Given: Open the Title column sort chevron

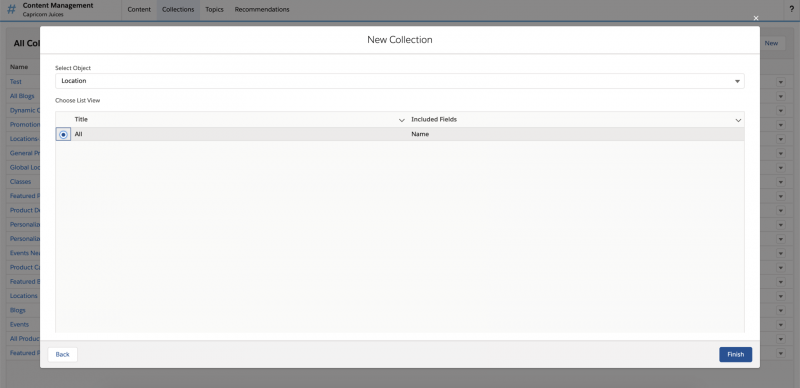Looking at the screenshot, I should click(402, 120).
